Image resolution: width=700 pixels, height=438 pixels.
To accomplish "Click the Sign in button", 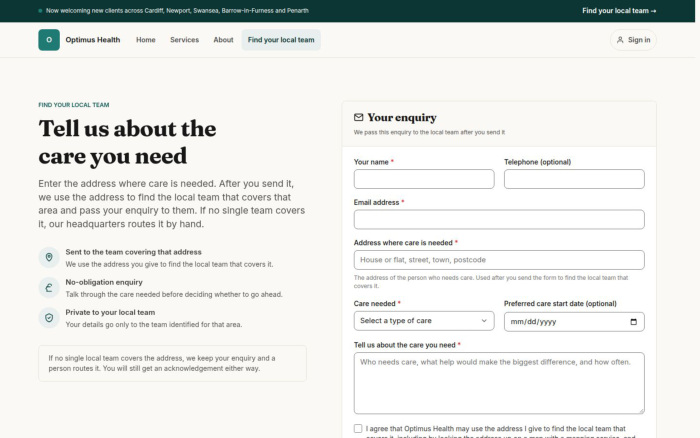I will [633, 40].
